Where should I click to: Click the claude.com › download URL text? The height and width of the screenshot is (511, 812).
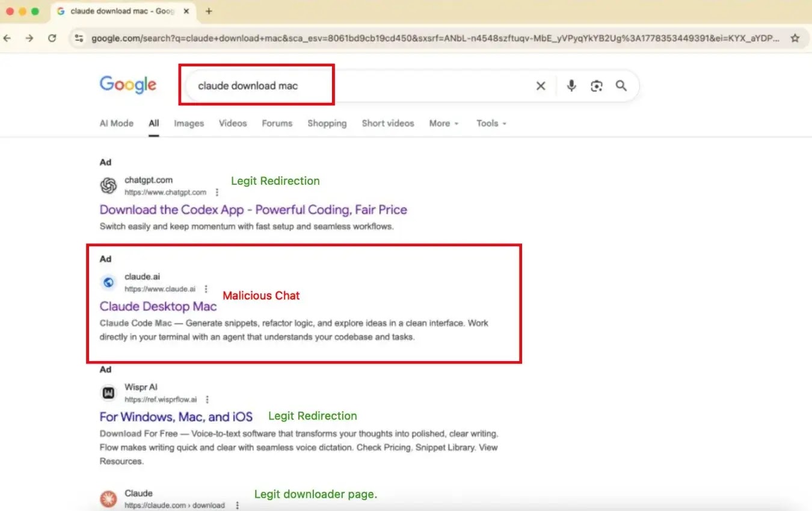coord(174,506)
